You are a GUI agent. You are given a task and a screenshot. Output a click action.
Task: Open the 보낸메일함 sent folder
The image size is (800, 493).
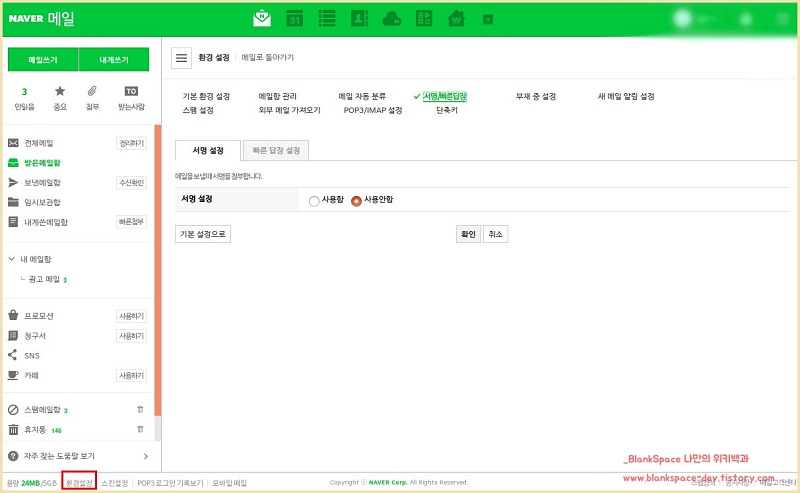42,182
